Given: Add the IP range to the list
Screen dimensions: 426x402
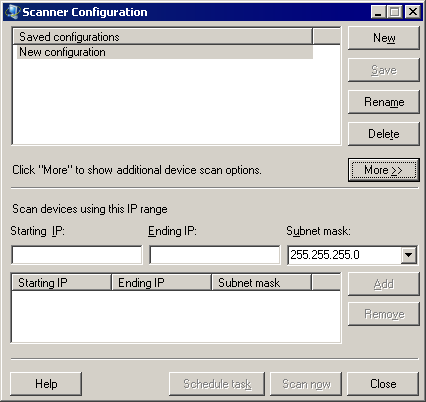Looking at the screenshot, I should tap(384, 284).
